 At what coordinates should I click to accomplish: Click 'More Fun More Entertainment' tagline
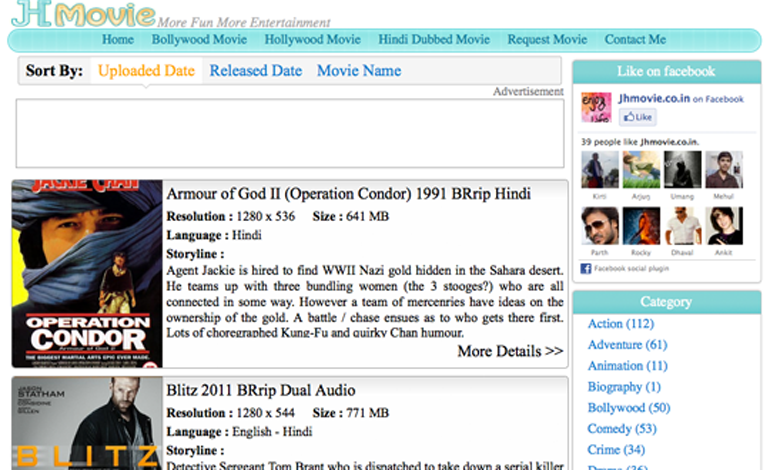pyautogui.click(x=244, y=23)
